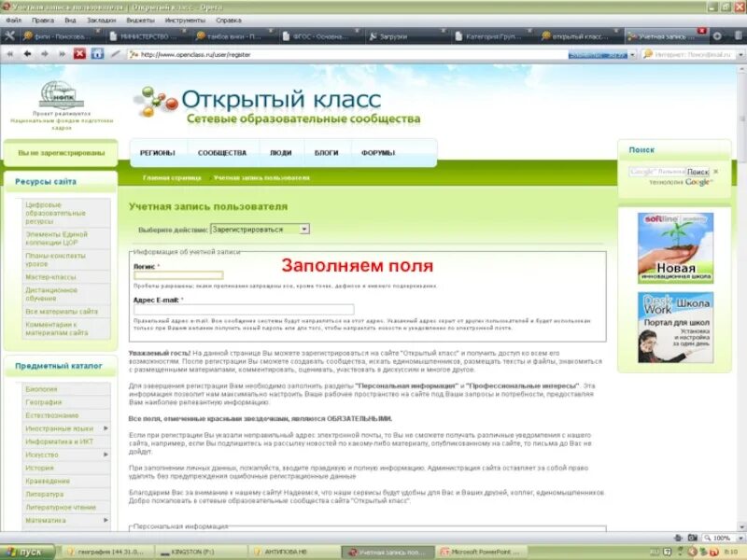This screenshot has width=747, height=560.
Task: Open the Инструменты menu
Action: click(185, 21)
